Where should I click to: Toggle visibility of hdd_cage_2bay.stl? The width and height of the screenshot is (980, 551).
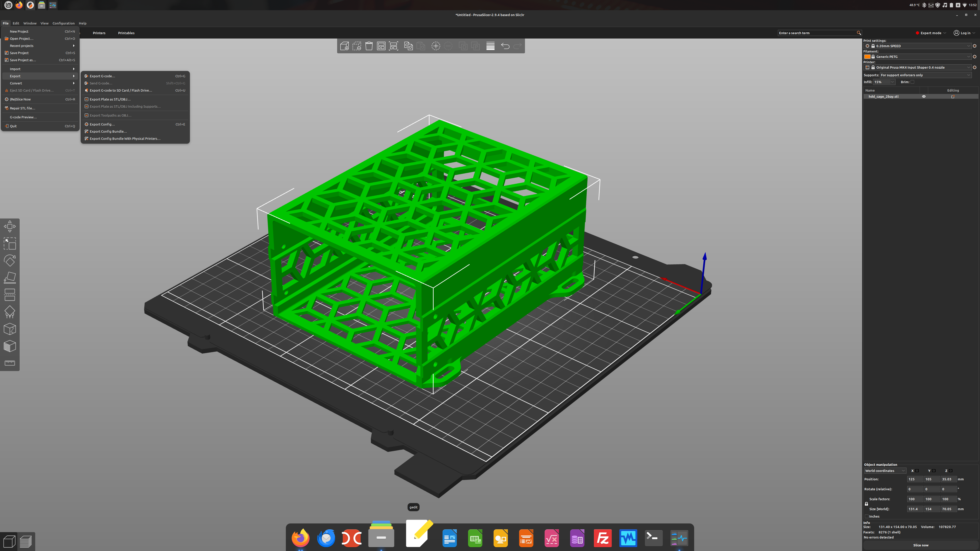pos(923,97)
